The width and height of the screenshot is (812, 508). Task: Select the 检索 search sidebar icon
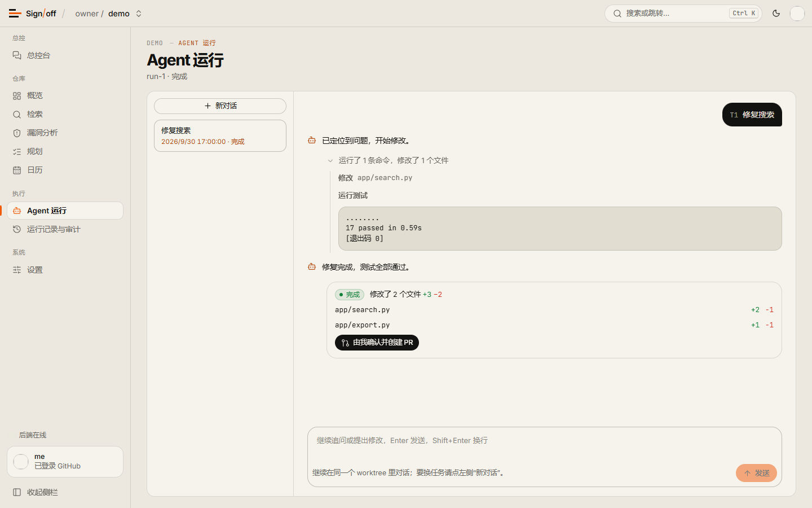pos(17,115)
